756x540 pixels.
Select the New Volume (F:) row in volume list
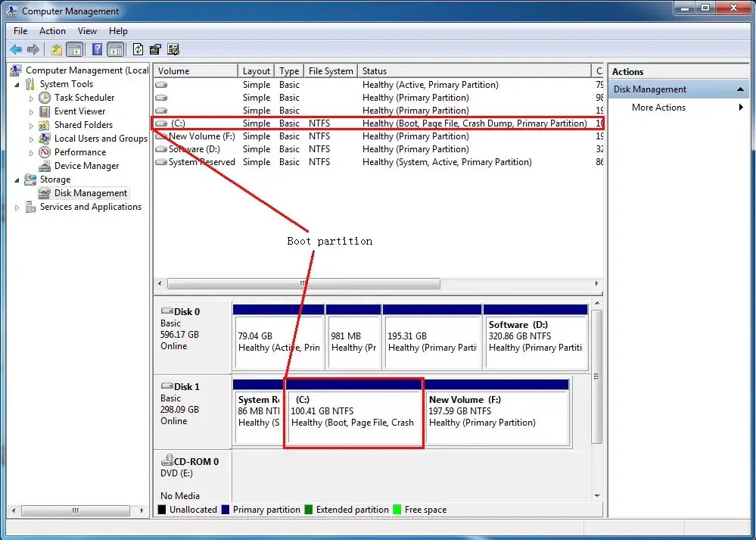tap(378, 136)
